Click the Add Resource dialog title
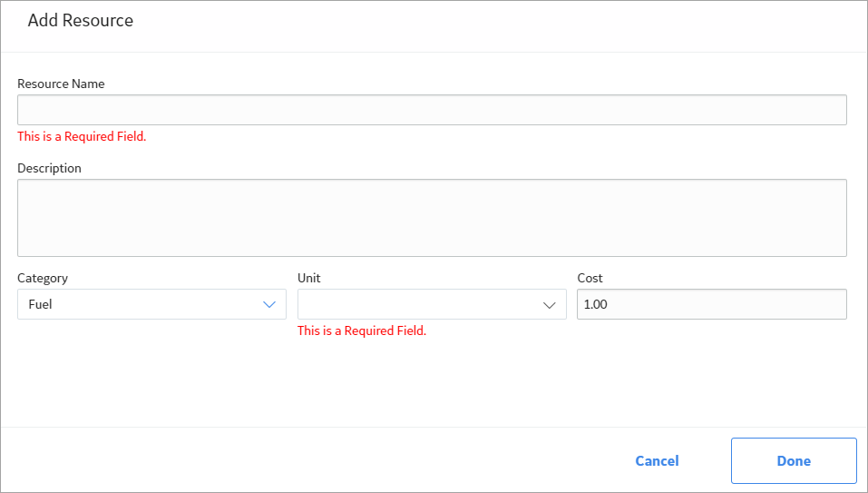Screen dimensions: 868x493 click(x=81, y=21)
